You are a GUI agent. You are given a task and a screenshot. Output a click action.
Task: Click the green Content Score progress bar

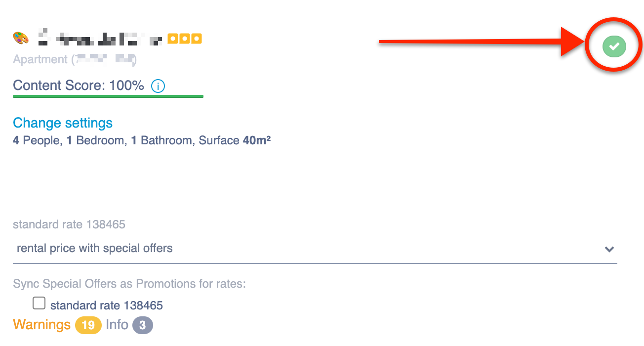click(108, 96)
